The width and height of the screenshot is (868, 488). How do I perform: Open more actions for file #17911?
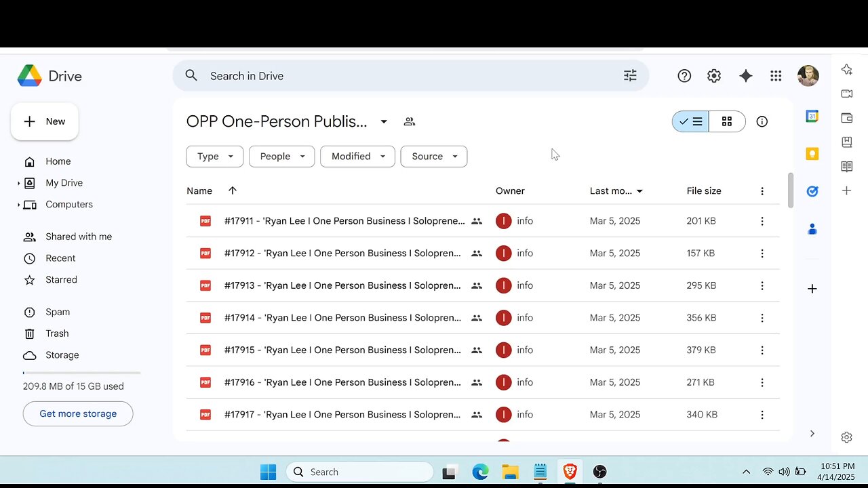coord(762,221)
